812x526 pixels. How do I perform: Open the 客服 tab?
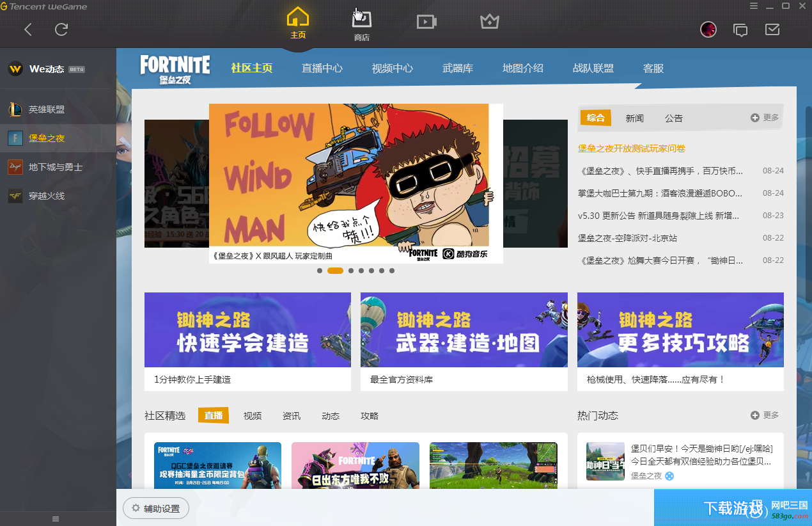point(653,68)
